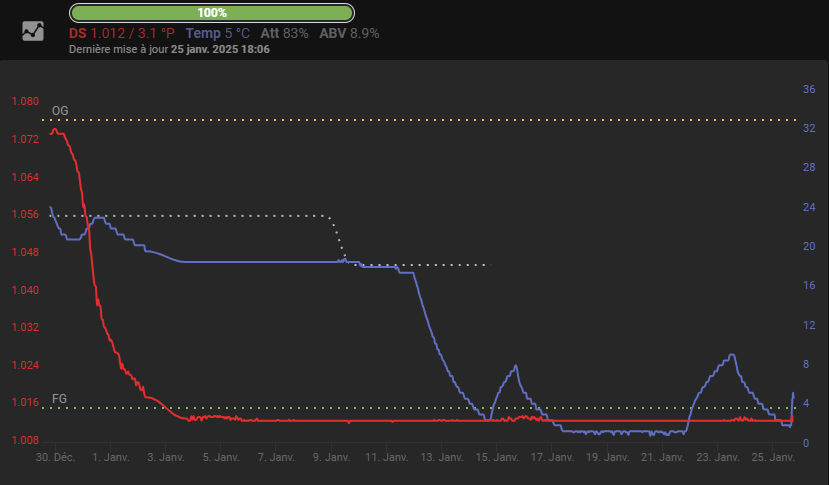
Task: Click the 25. Janv. date tick
Action: coord(773,457)
